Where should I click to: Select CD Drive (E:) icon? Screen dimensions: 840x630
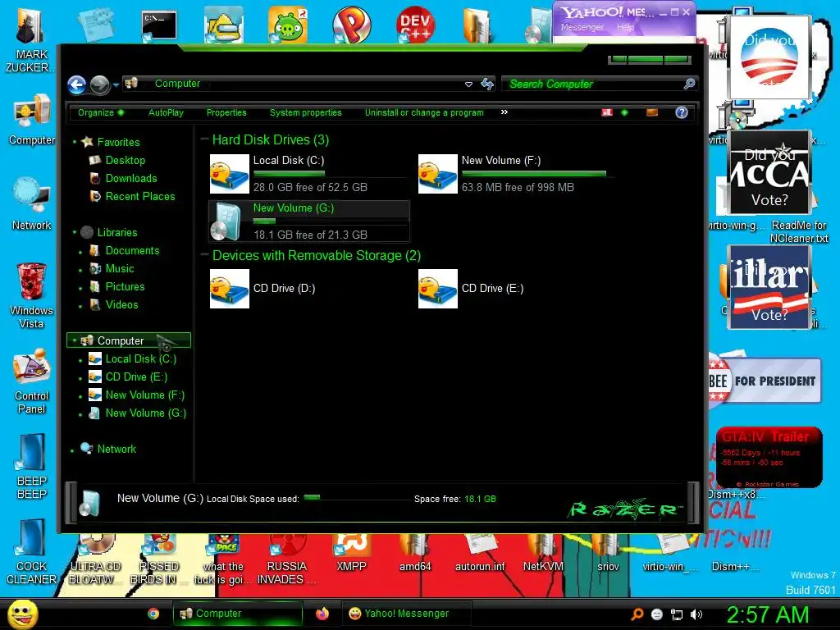pos(438,289)
